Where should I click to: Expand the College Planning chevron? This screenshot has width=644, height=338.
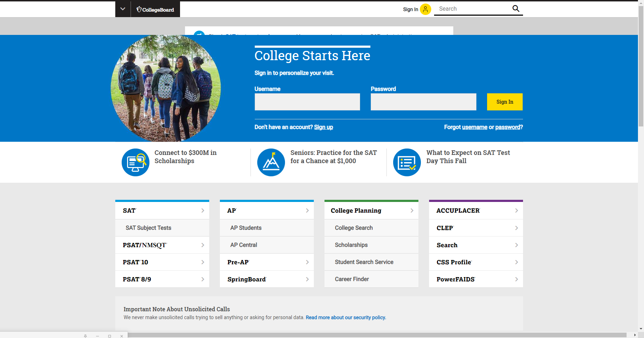tap(412, 210)
